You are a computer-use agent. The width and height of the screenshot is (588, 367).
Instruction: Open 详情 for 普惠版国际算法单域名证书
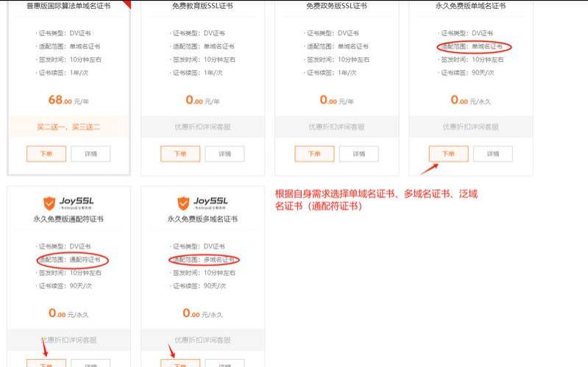(91, 154)
